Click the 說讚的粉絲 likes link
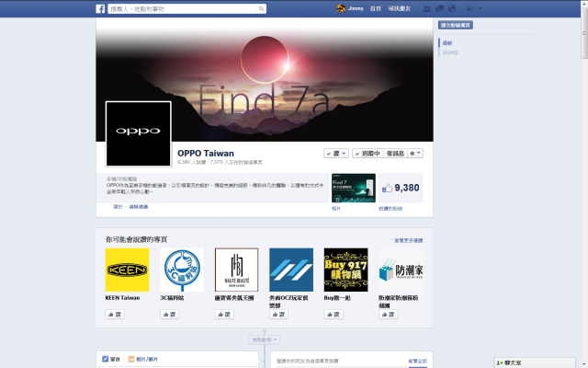The width and height of the screenshot is (588, 368). point(390,209)
